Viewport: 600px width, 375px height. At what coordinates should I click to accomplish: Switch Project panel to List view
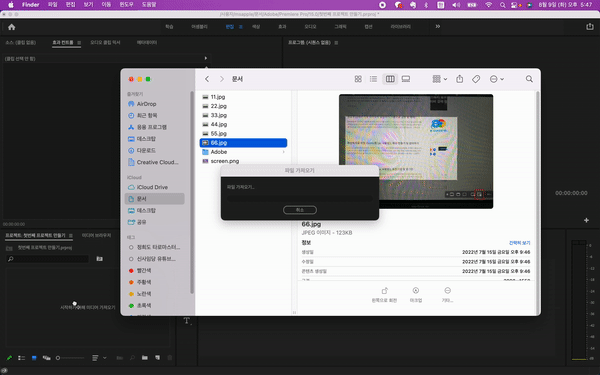pyautogui.click(x=21, y=358)
